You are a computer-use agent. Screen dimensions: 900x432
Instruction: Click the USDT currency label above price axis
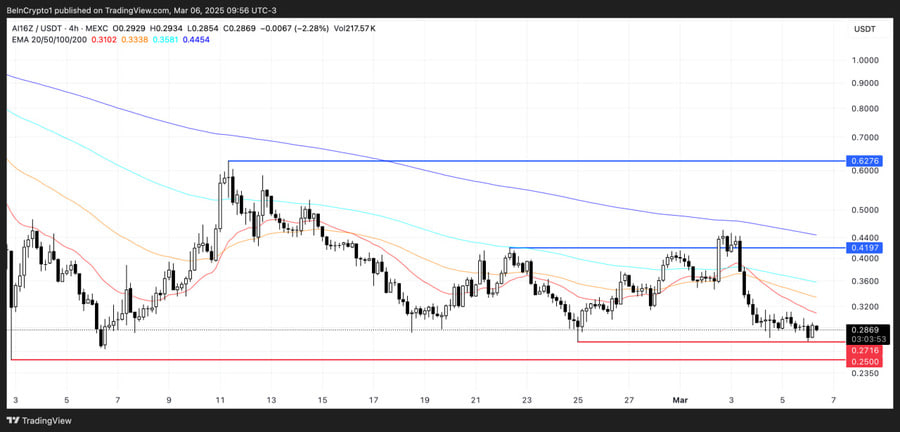coord(864,30)
